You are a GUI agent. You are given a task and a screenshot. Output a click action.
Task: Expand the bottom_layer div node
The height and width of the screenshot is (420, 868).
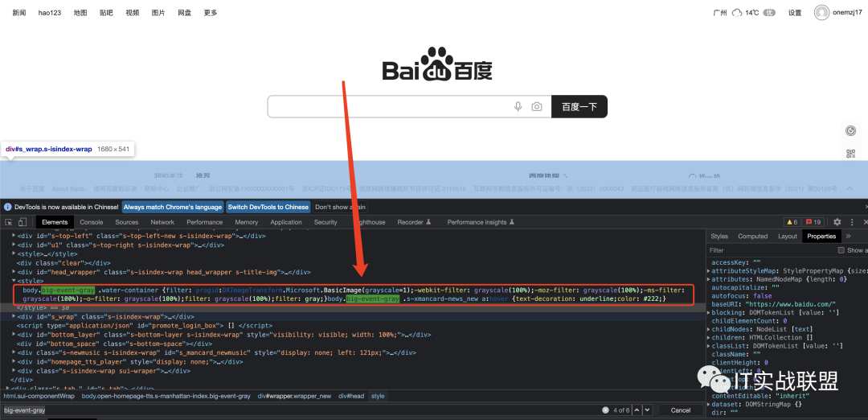(14, 335)
